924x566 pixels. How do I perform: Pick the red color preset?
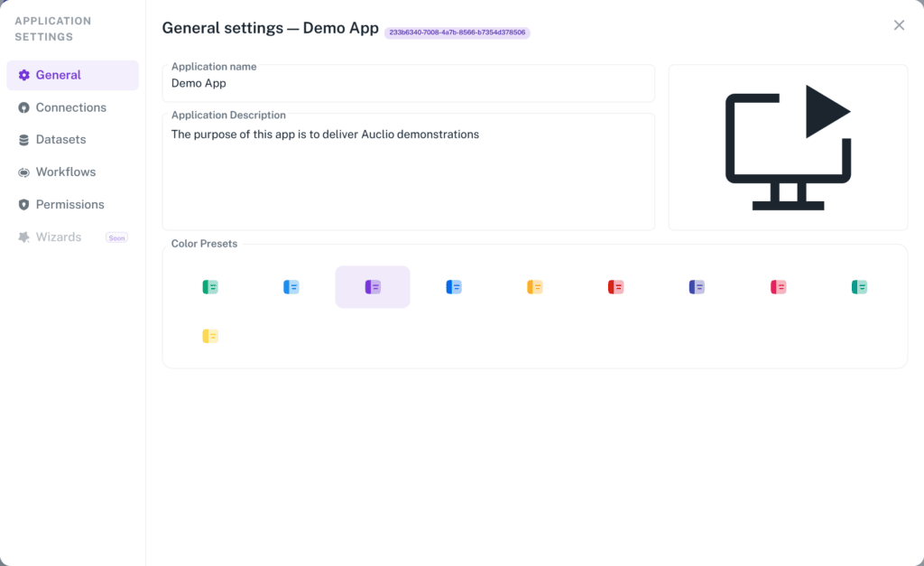[x=615, y=287]
